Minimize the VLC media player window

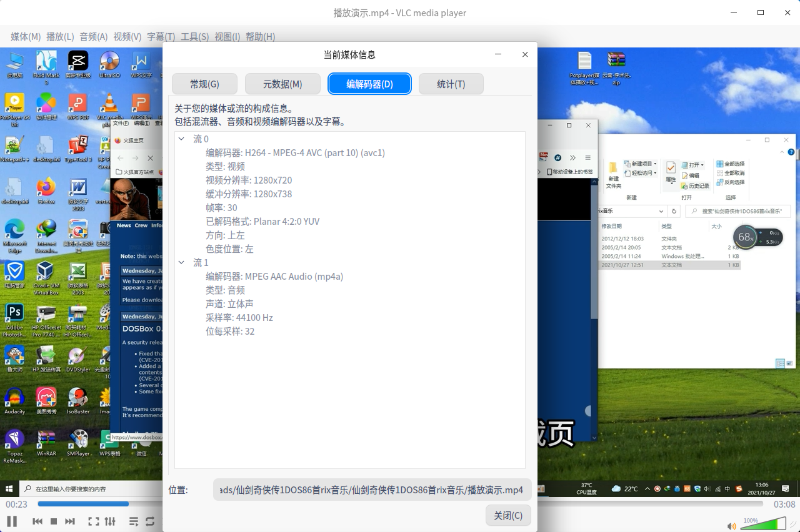pos(735,12)
